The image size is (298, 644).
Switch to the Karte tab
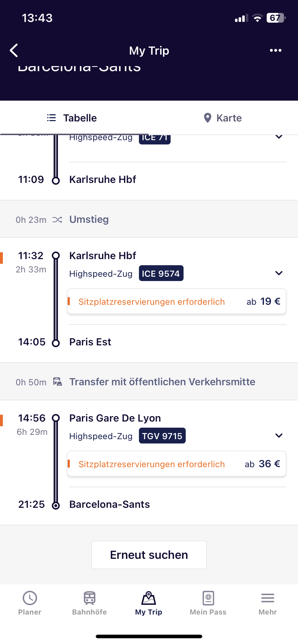point(222,118)
